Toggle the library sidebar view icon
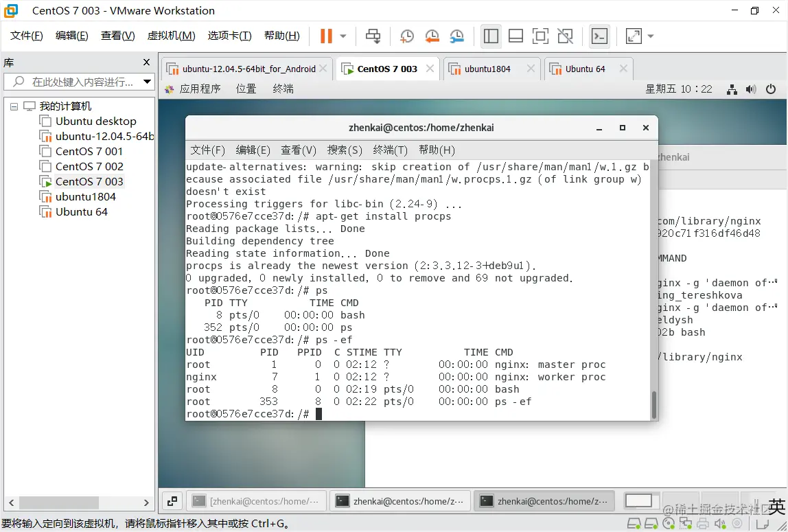Image resolution: width=788 pixels, height=532 pixels. tap(491, 36)
